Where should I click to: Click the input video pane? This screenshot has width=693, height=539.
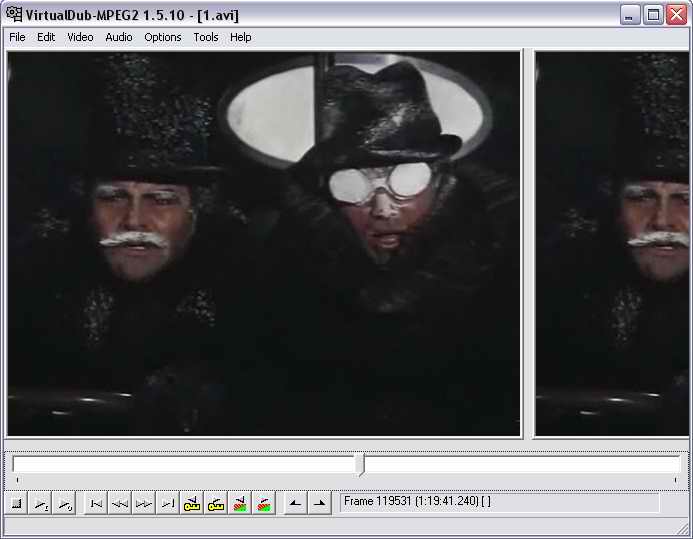point(264,244)
